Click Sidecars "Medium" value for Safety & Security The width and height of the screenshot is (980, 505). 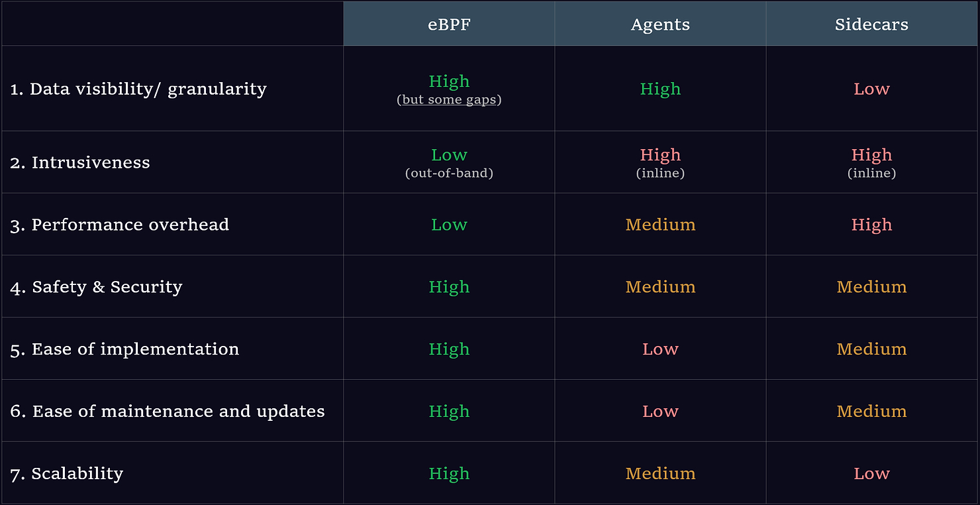click(x=871, y=287)
